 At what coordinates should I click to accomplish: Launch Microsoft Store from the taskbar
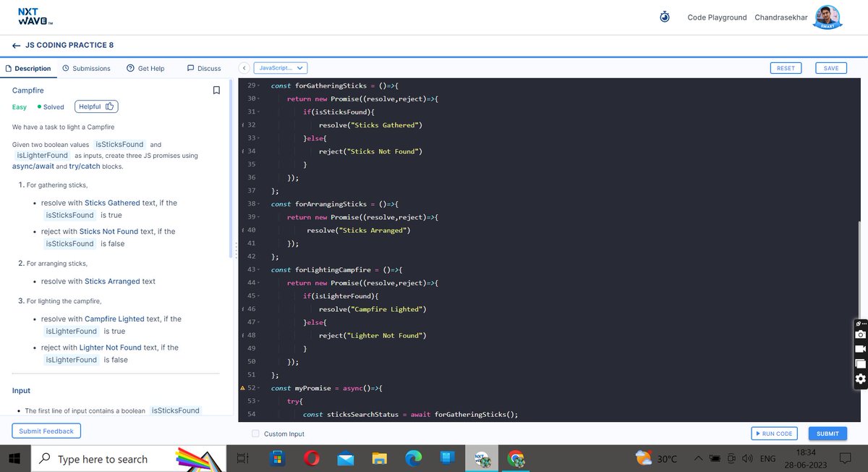tap(276, 458)
